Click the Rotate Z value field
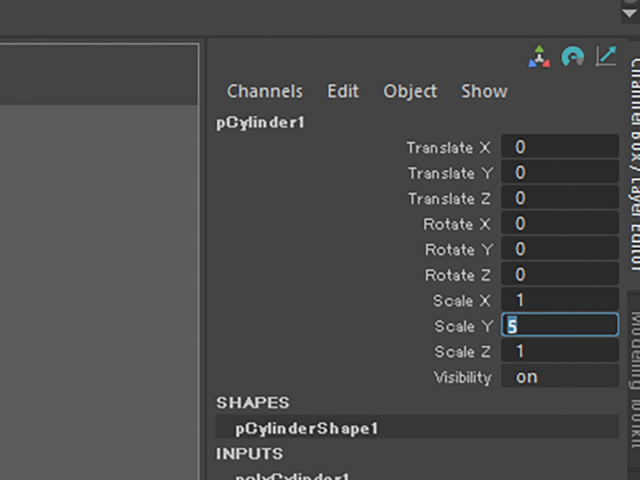The image size is (640, 480). (560, 274)
